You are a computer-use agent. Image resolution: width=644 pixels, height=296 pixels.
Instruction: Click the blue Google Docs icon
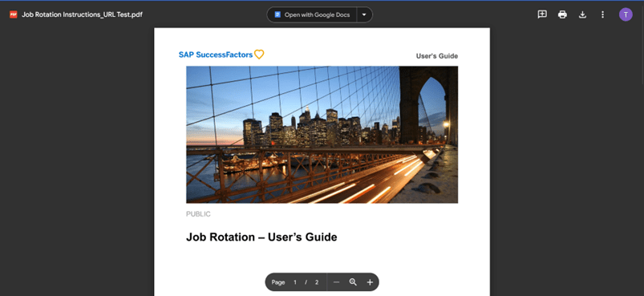click(277, 14)
